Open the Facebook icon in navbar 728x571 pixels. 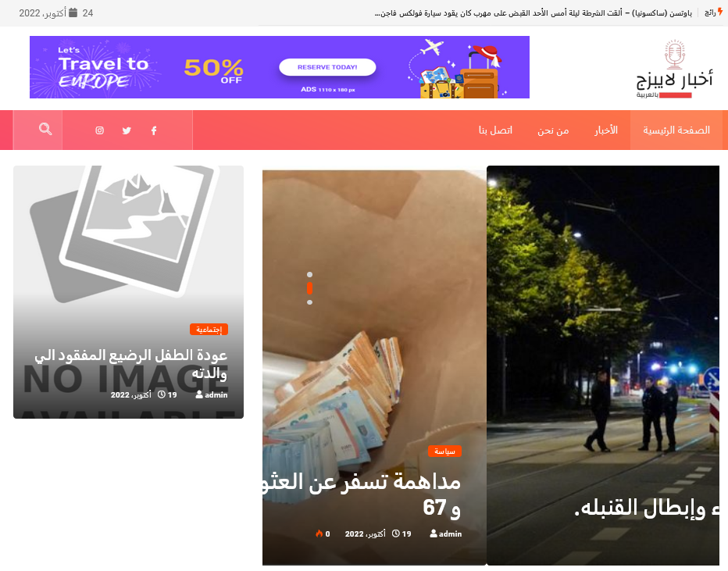154,130
